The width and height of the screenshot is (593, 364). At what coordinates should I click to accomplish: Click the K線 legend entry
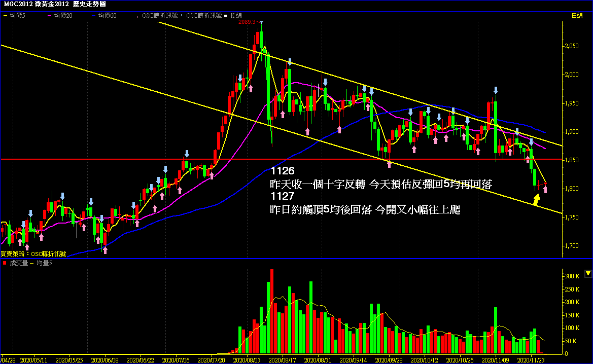pos(233,16)
